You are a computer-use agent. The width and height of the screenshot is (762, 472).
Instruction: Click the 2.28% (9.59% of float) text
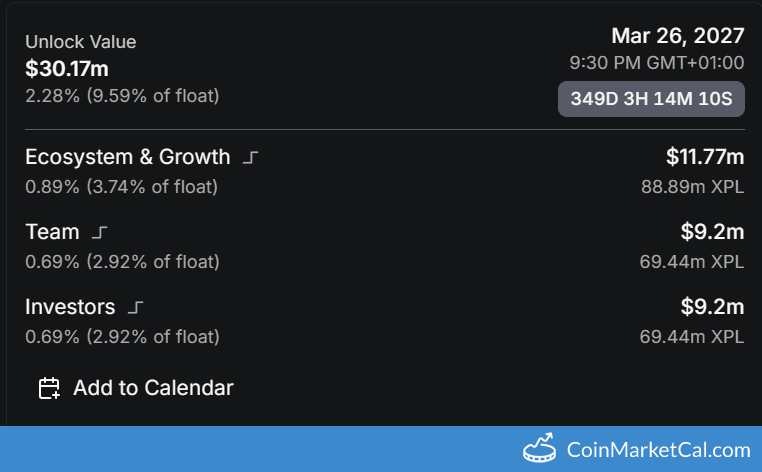[122, 96]
